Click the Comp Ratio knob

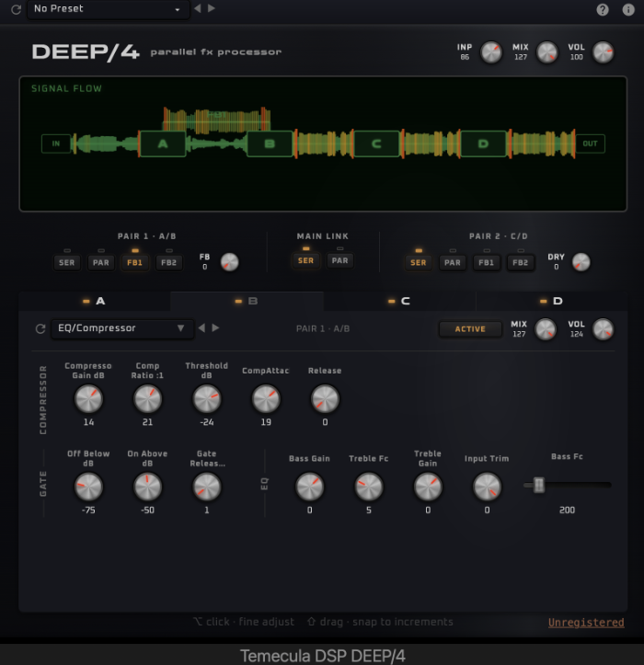[147, 398]
